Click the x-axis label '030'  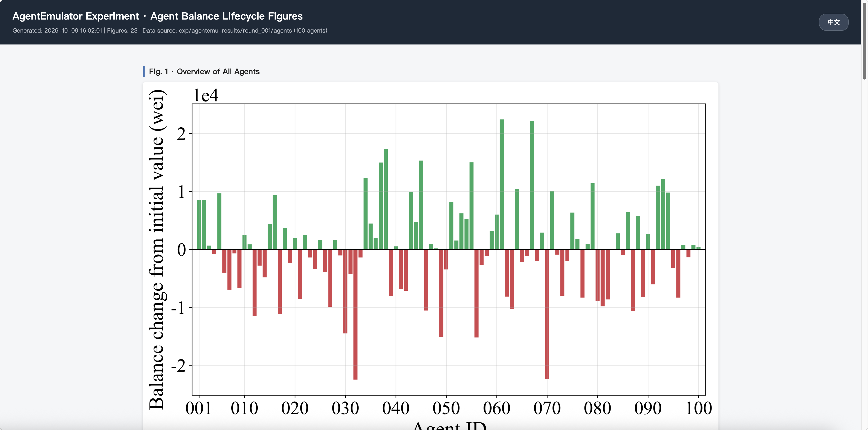click(345, 408)
